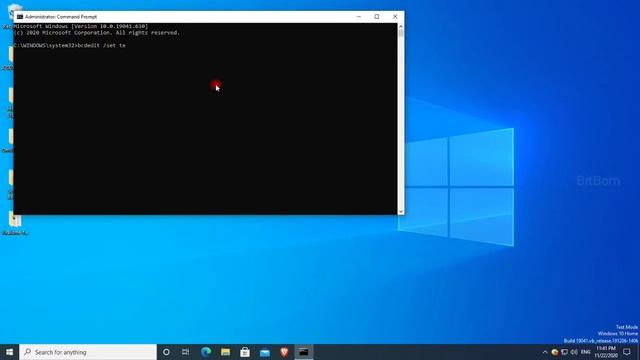The image size is (640, 360).
Task: Open the Command Prompt title bar system icon
Action: tap(20, 17)
